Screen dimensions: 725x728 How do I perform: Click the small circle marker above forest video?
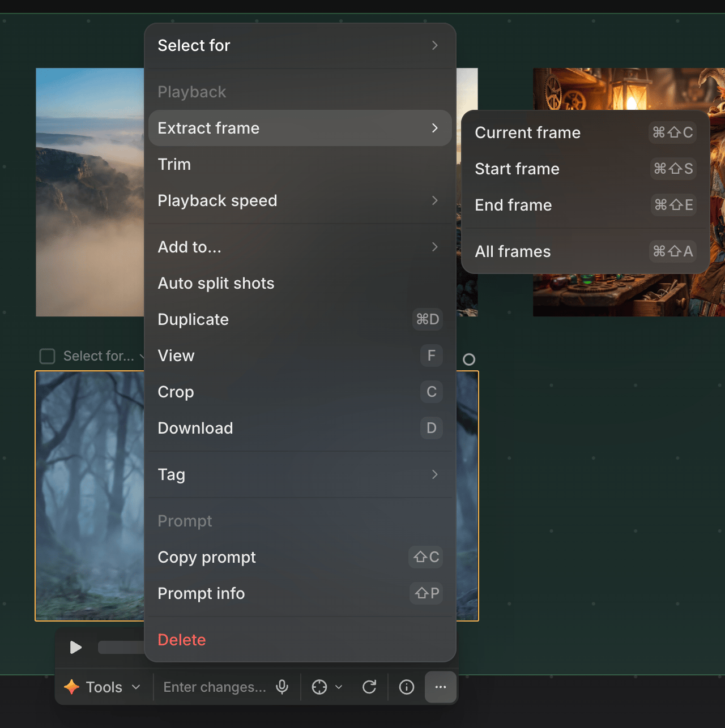(x=469, y=359)
